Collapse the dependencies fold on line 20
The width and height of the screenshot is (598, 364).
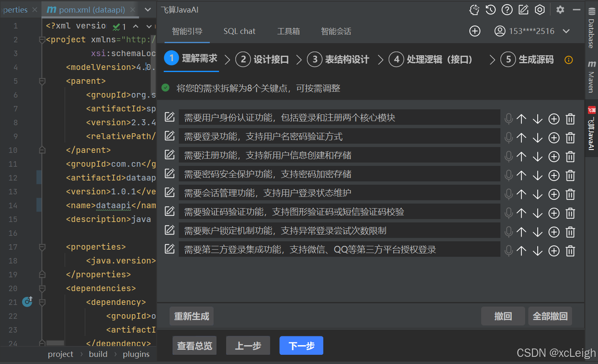point(42,289)
